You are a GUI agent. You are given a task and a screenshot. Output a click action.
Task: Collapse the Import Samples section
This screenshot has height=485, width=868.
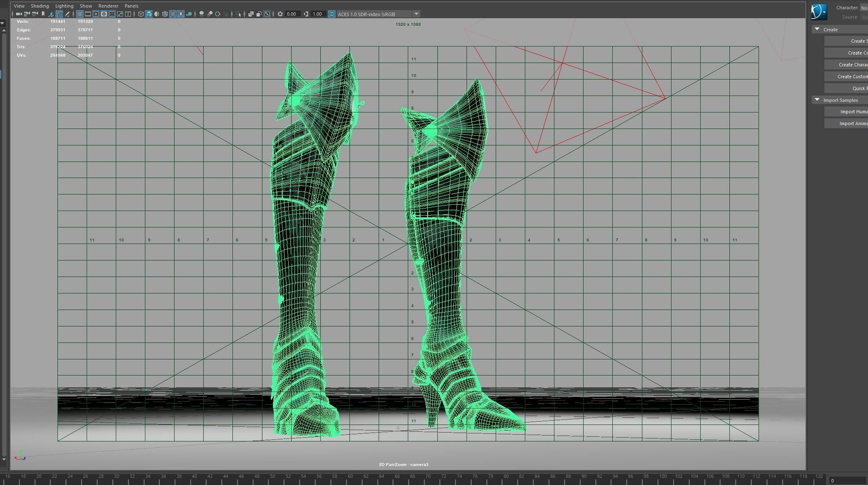pyautogui.click(x=817, y=100)
